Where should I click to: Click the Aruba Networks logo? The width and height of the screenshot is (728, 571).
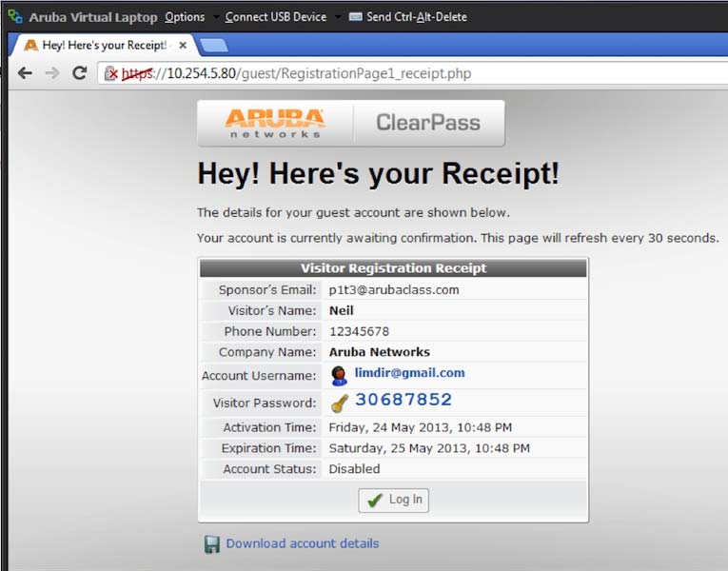(x=275, y=124)
